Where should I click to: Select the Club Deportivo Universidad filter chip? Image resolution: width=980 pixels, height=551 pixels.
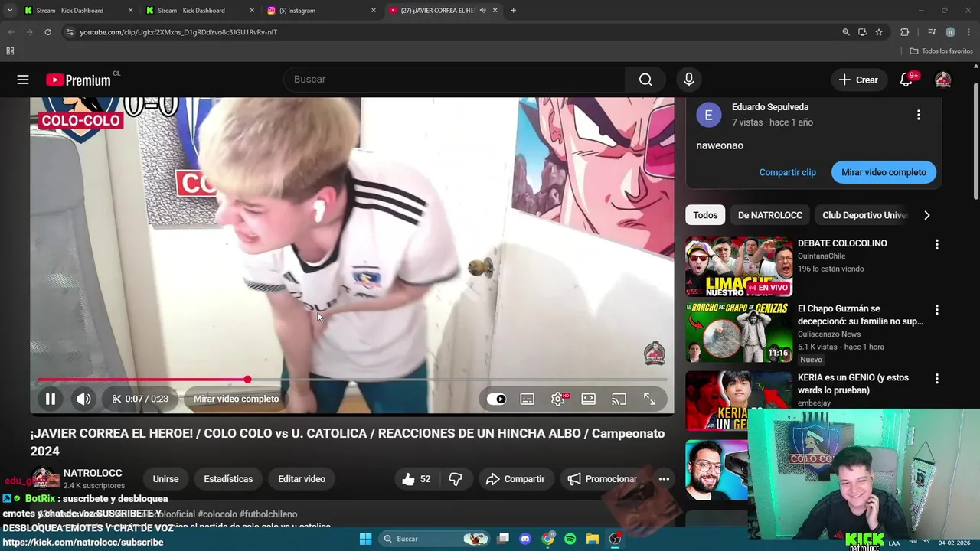(x=864, y=215)
